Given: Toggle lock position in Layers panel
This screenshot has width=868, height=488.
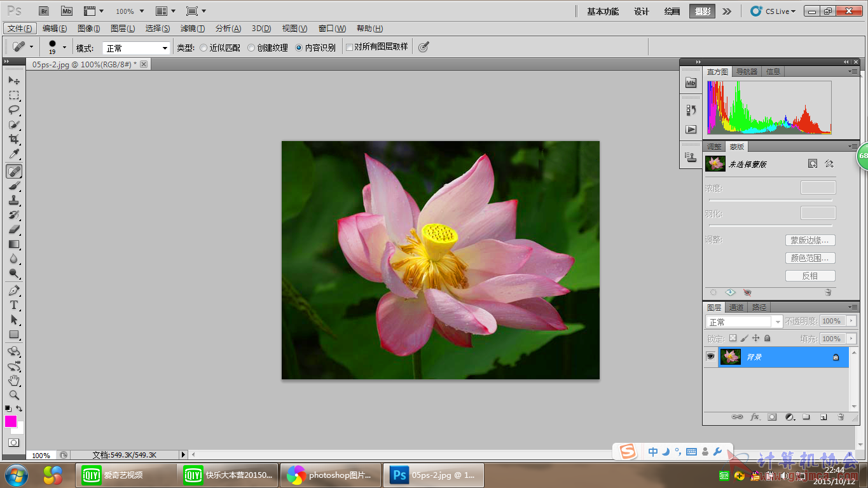Looking at the screenshot, I should coord(755,339).
